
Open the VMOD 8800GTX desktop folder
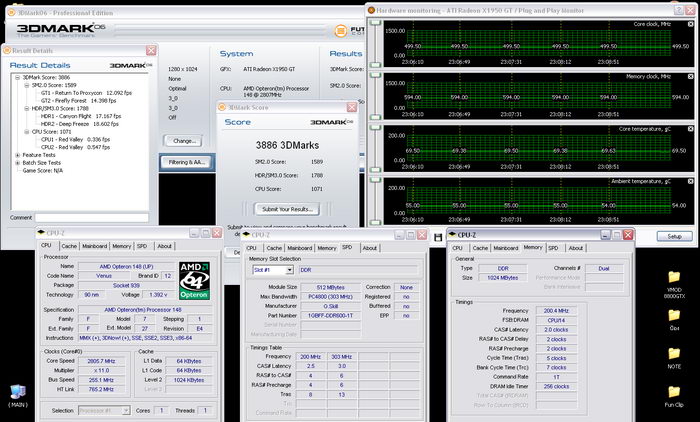pyautogui.click(x=674, y=278)
